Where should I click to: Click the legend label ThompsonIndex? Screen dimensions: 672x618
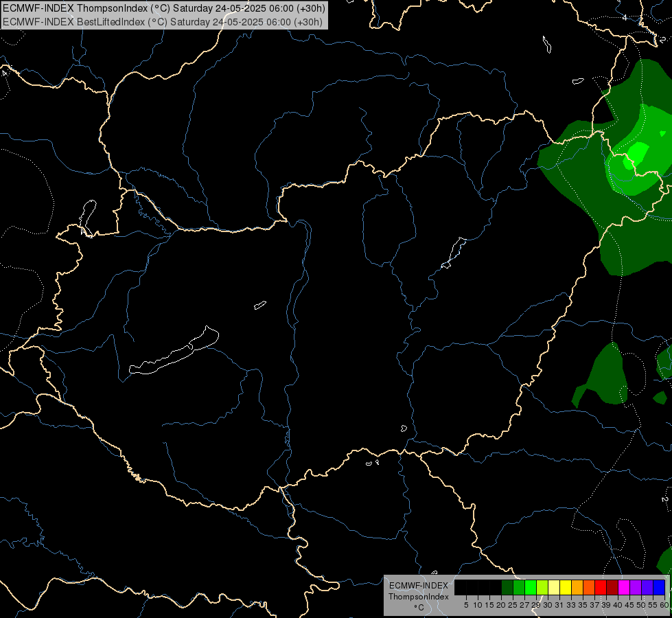pyautogui.click(x=418, y=597)
